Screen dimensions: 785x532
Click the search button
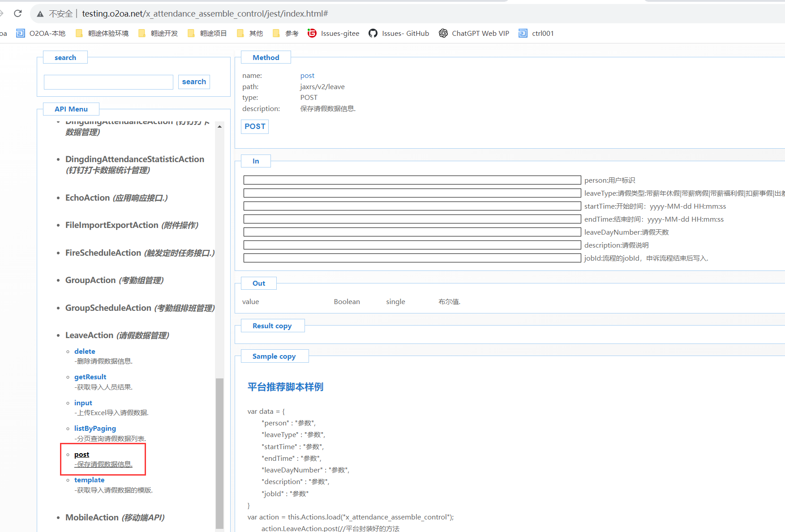click(x=194, y=82)
